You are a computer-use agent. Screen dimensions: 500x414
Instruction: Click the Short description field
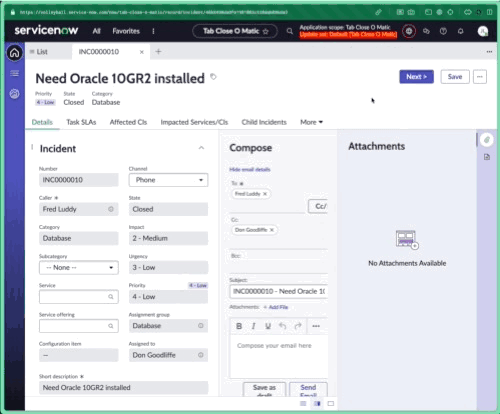(123, 388)
